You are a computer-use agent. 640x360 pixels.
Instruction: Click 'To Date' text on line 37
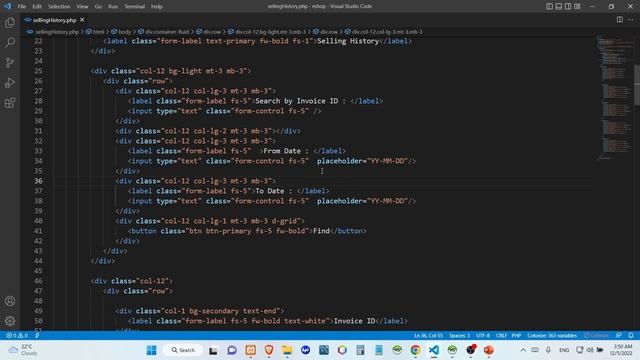click(270, 191)
